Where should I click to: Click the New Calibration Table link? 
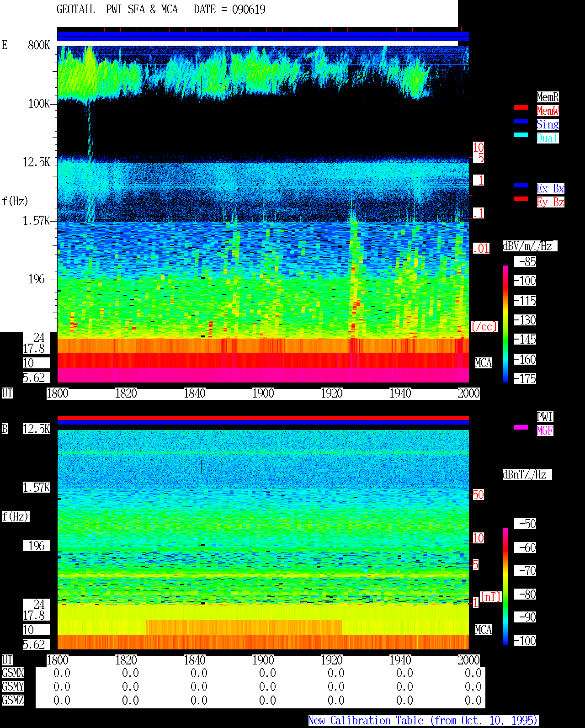[423, 720]
